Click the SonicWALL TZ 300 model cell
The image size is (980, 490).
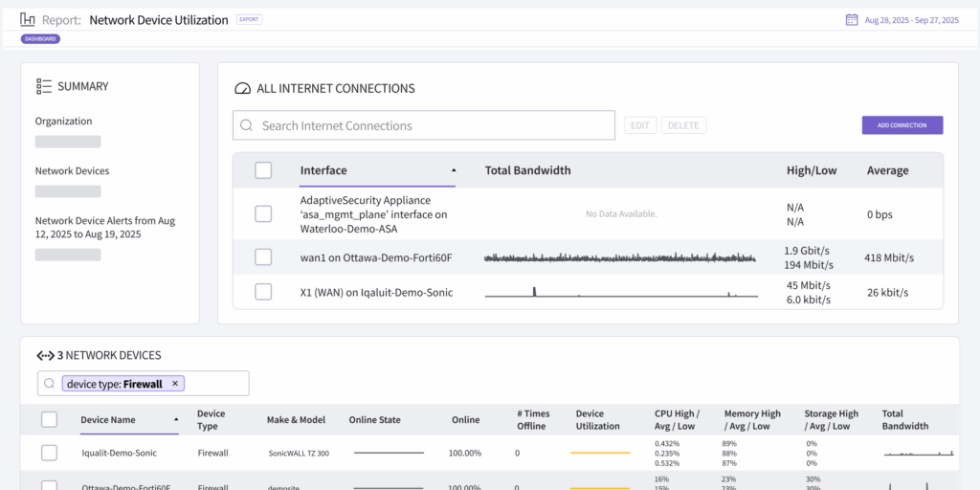(299, 453)
